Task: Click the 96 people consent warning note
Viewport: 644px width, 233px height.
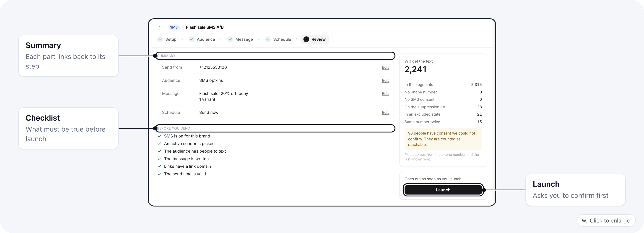Action: (x=443, y=139)
